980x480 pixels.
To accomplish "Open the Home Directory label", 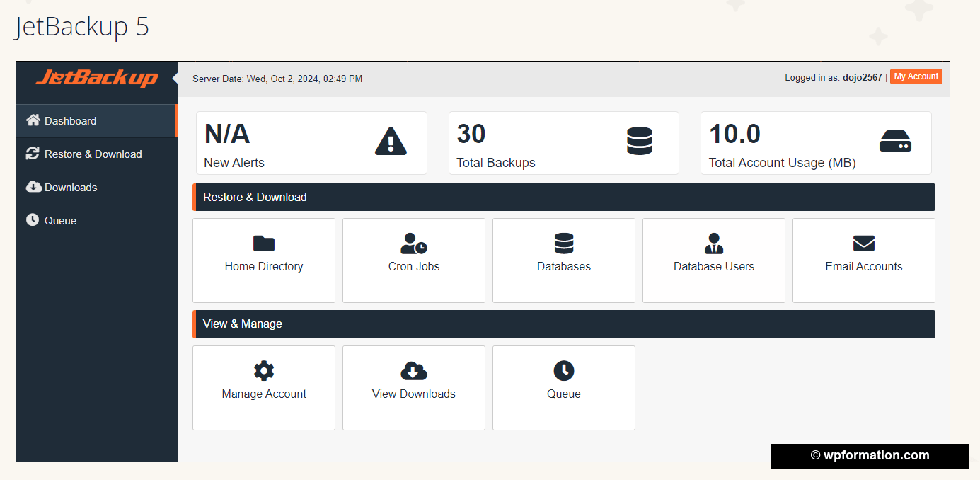I will coord(264,266).
